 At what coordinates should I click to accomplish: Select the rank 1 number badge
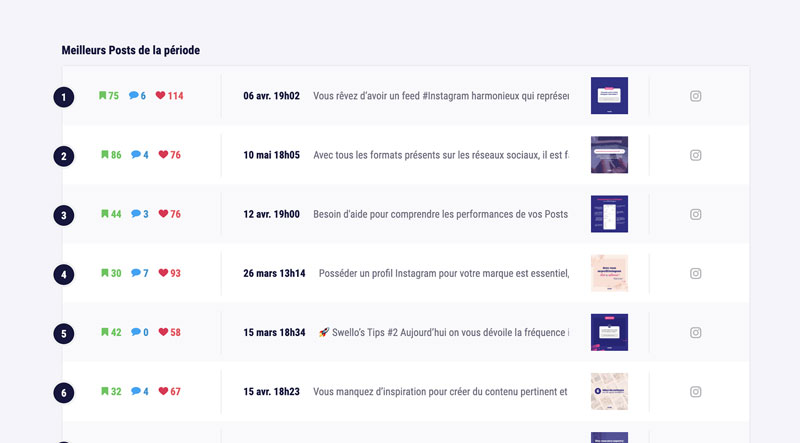coord(64,97)
